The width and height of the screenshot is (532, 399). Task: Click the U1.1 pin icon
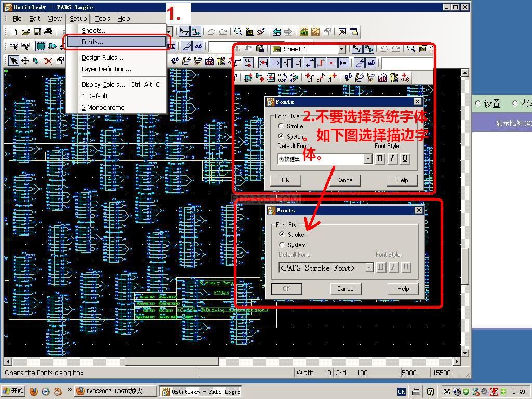pyautogui.click(x=248, y=63)
